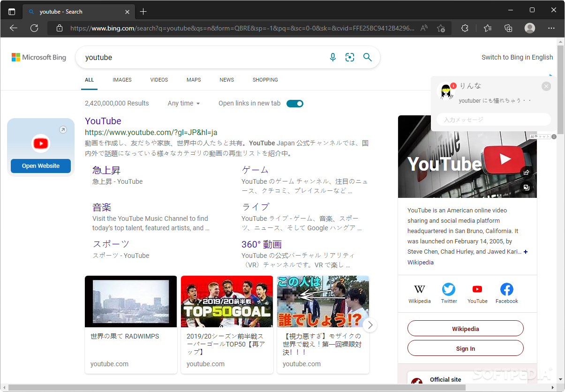Click the scrollbar down arrow
This screenshot has width=565, height=392.
560,379
